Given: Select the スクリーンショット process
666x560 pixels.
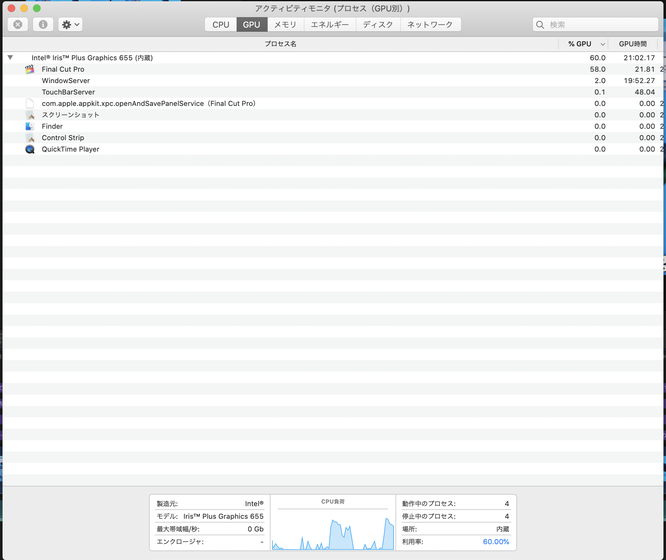Looking at the screenshot, I should [333, 115].
